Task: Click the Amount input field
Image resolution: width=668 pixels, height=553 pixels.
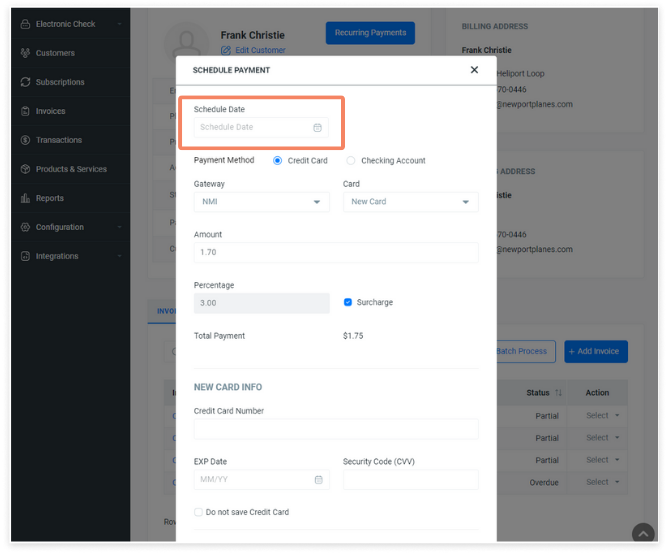Action: (336, 252)
